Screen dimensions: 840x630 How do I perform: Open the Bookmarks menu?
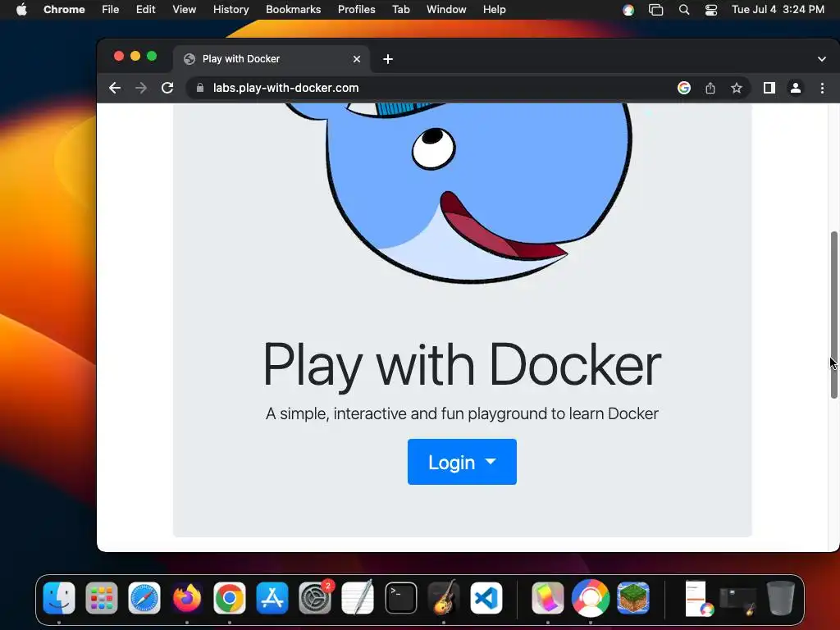tap(293, 10)
